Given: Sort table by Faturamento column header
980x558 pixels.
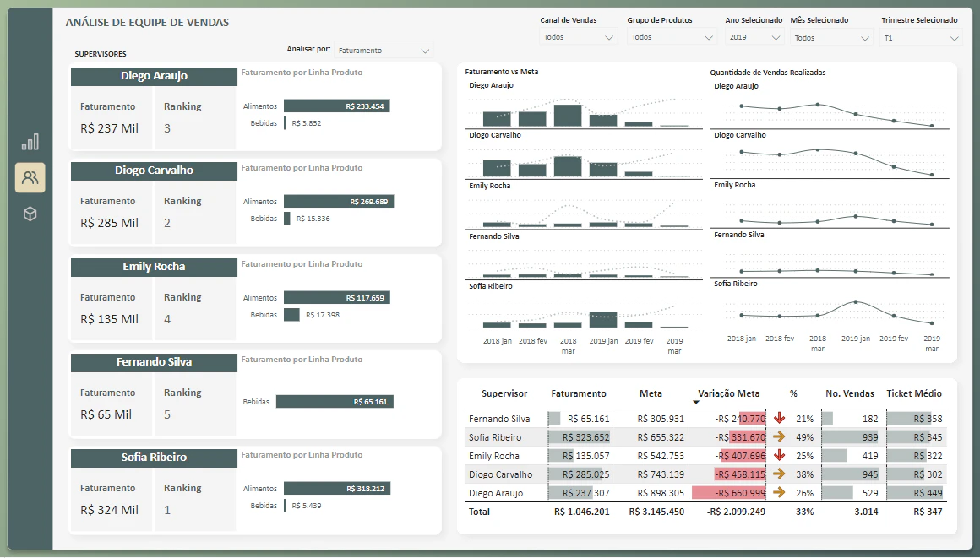Looking at the screenshot, I should coord(579,393).
